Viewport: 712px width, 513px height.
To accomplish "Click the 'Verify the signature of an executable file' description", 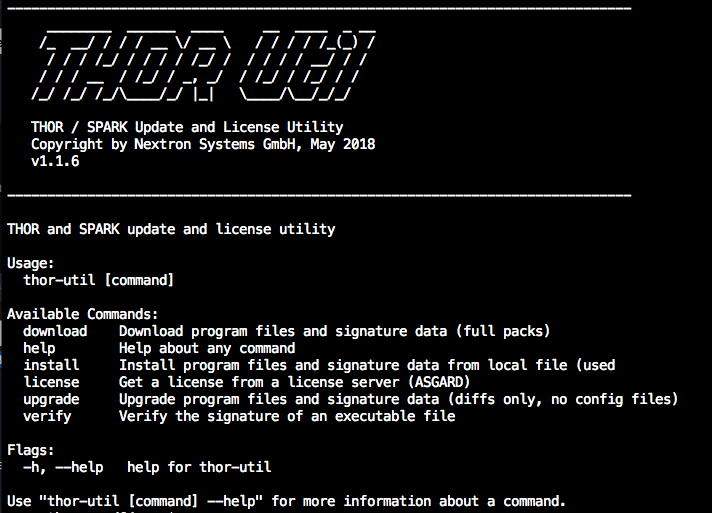I will coord(287,416).
